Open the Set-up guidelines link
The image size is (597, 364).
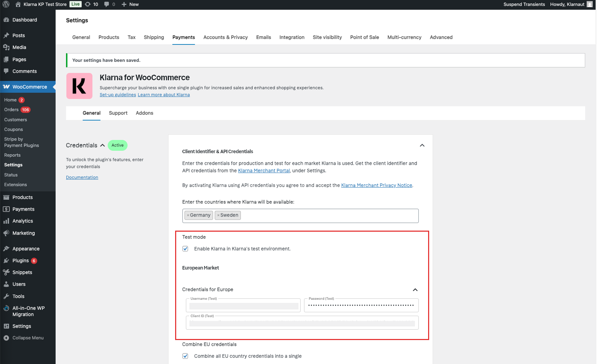118,95
